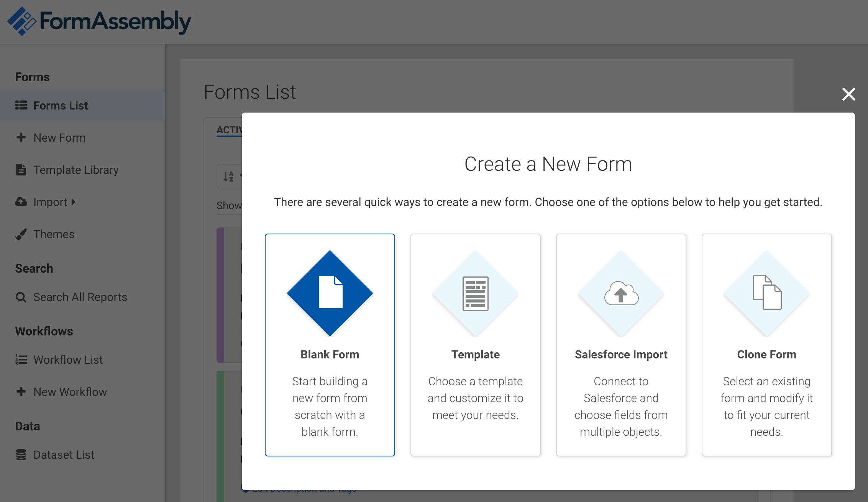Expand the Import submenu arrow
This screenshot has height=502, width=868.
(x=73, y=202)
